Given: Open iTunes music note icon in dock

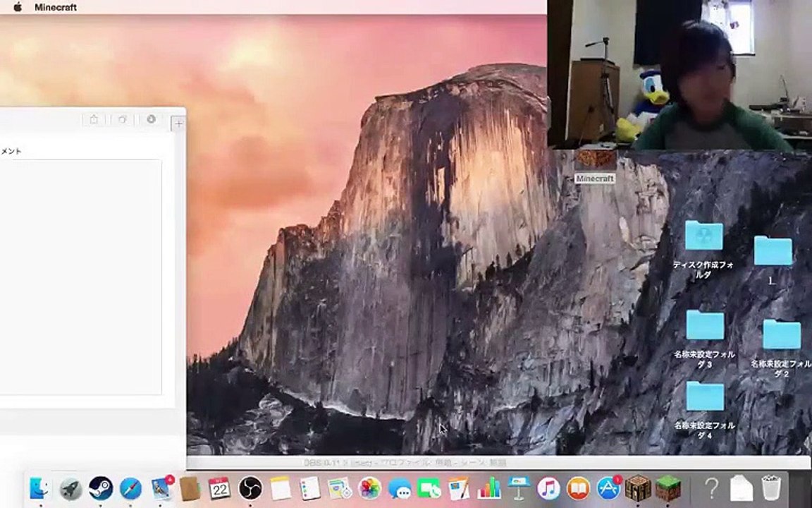Looking at the screenshot, I should [548, 488].
